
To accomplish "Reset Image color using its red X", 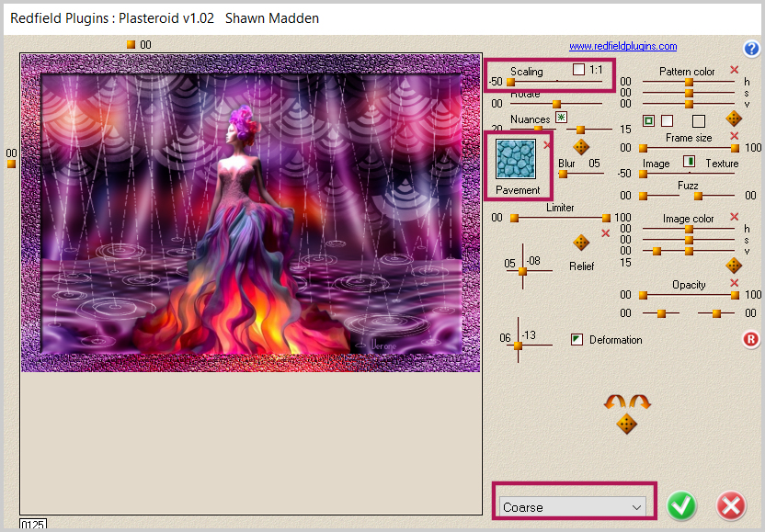I will pos(734,217).
